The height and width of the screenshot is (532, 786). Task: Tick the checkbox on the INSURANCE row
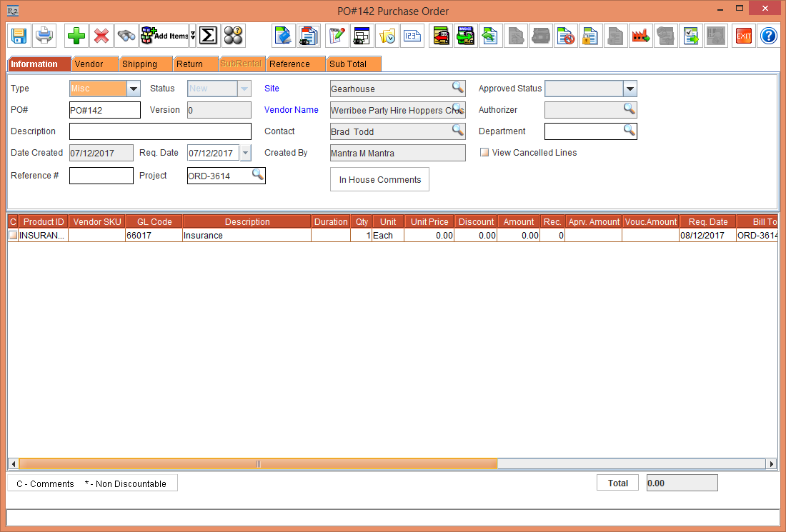click(x=12, y=236)
